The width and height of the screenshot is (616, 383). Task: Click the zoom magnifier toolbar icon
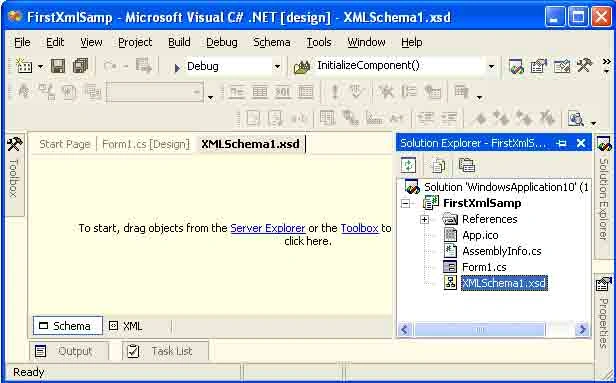pos(576,118)
